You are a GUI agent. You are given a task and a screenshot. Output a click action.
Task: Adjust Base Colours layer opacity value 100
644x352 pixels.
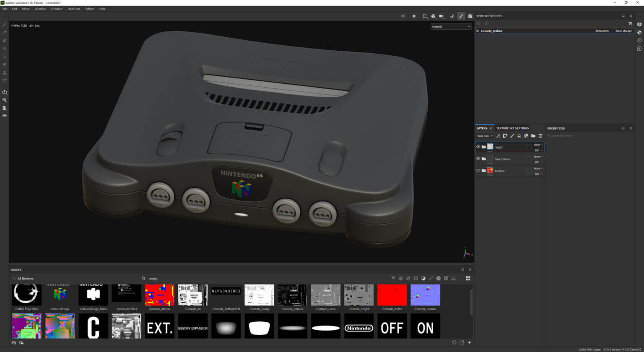point(538,162)
